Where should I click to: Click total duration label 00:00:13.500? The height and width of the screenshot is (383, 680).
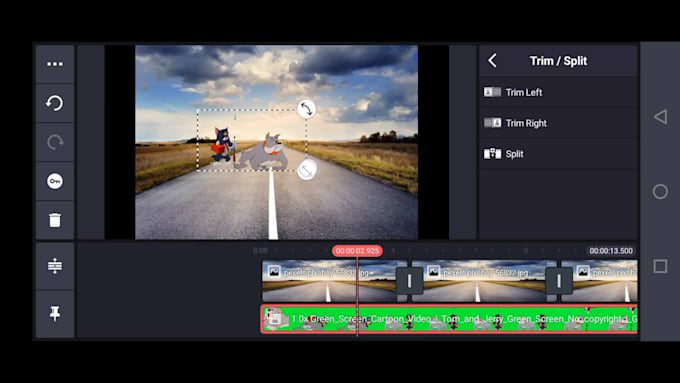coord(611,251)
